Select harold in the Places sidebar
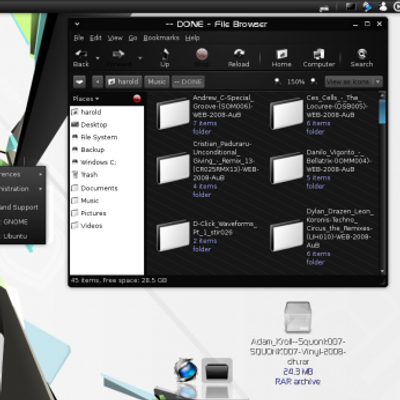This screenshot has width=400, height=400. [107, 112]
